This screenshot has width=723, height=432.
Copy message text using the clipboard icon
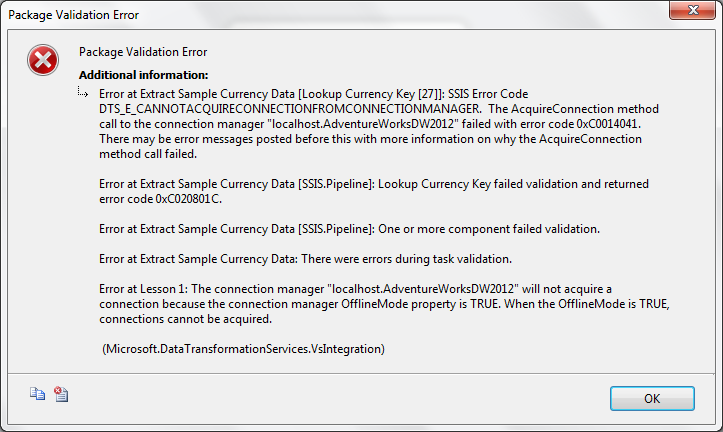(37, 394)
